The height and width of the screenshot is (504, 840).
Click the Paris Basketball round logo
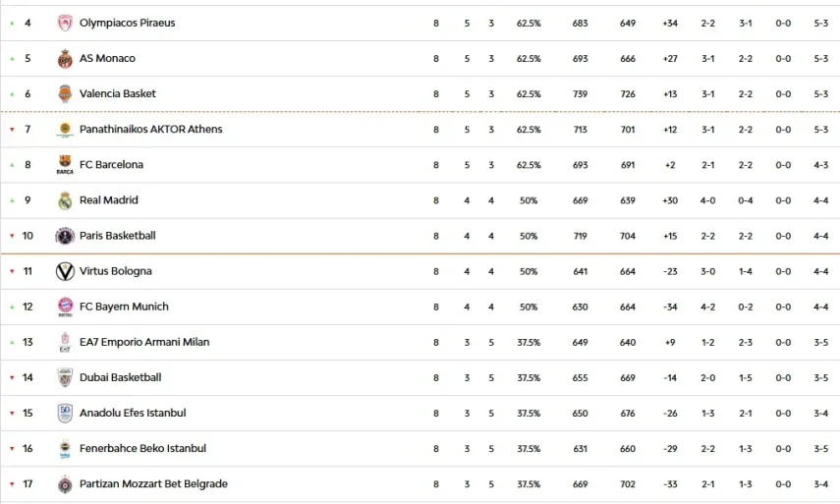[65, 236]
